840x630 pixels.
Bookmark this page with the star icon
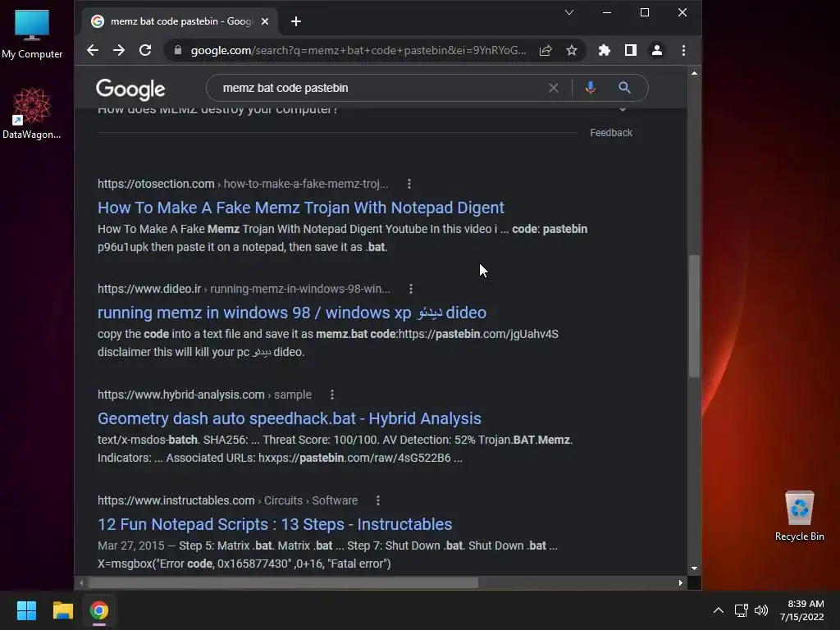click(x=572, y=50)
